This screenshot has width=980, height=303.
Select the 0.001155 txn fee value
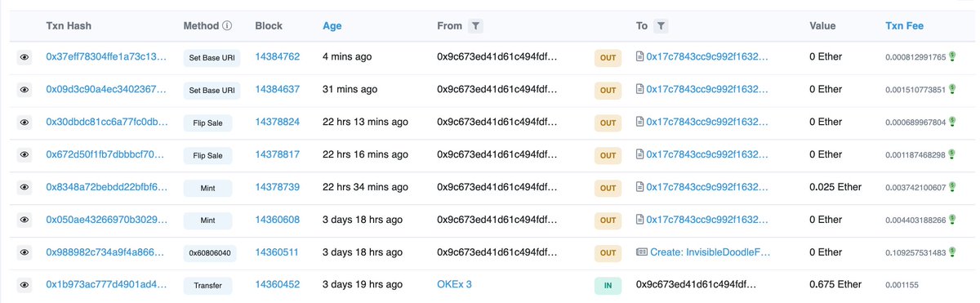pyautogui.click(x=902, y=286)
